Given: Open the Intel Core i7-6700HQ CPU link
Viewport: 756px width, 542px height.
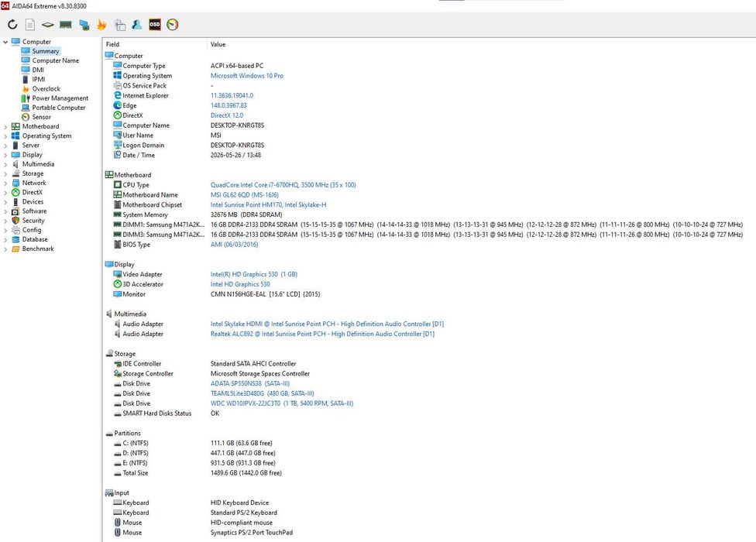Looking at the screenshot, I should 283,185.
